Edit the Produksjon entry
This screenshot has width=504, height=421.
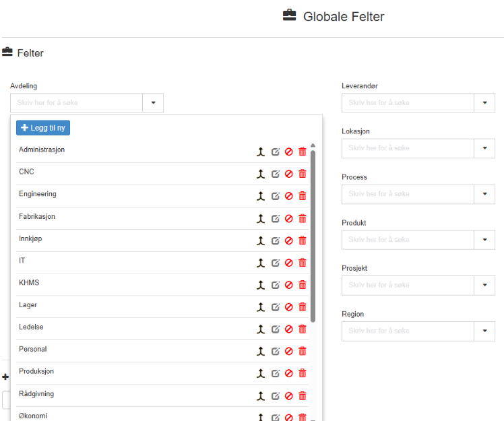[x=276, y=373]
